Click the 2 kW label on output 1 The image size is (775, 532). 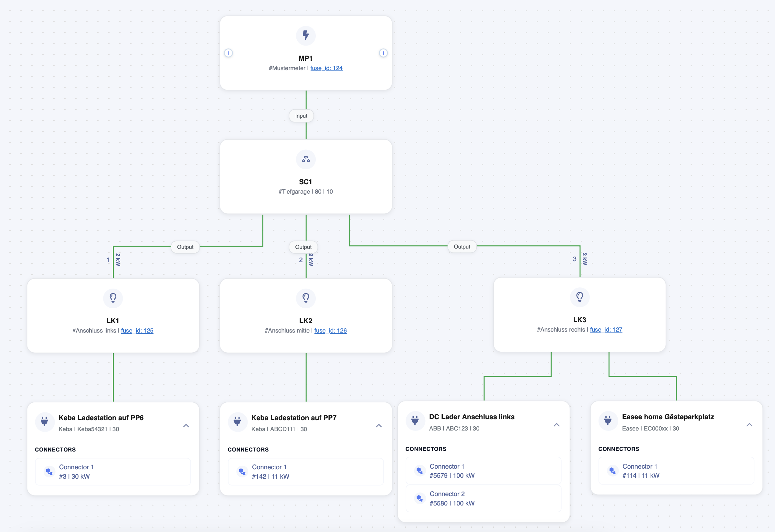pos(118,260)
